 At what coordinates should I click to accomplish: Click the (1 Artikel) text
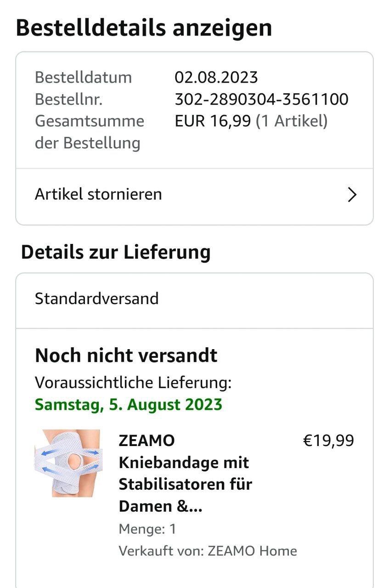click(x=292, y=121)
